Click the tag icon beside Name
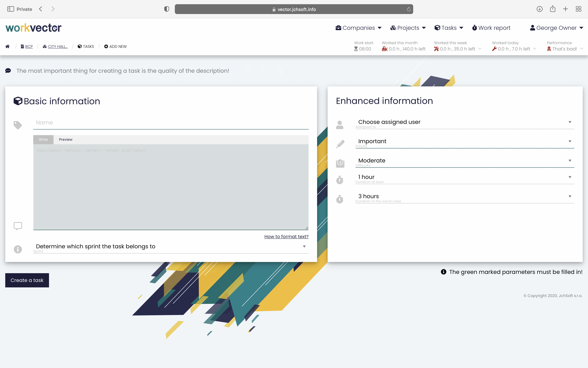The image size is (588, 368). [18, 125]
